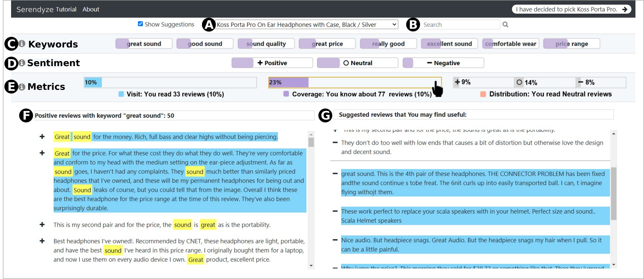The width and height of the screenshot is (644, 279).
Task: Open the info icon beside Keywords
Action: [x=22, y=44]
